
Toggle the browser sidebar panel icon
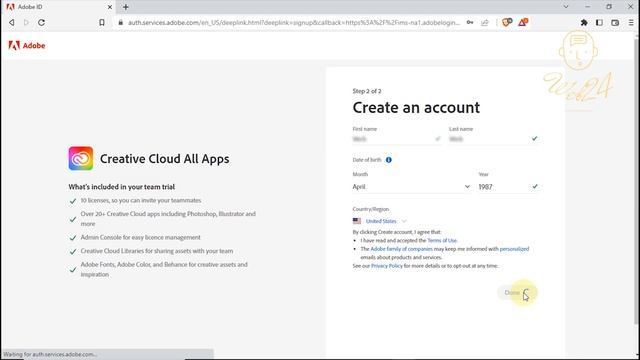[x=599, y=22]
